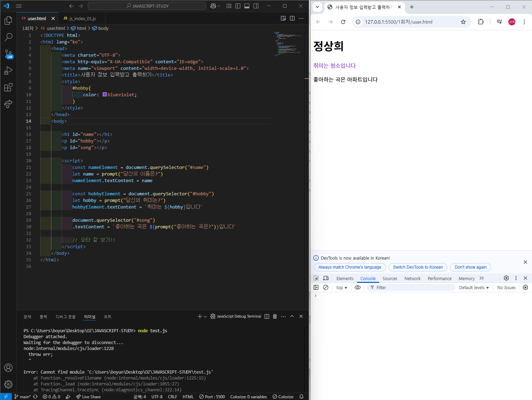Click the main* git branch status item
Image resolution: width=532 pixels, height=400 pixels.
[22, 397]
